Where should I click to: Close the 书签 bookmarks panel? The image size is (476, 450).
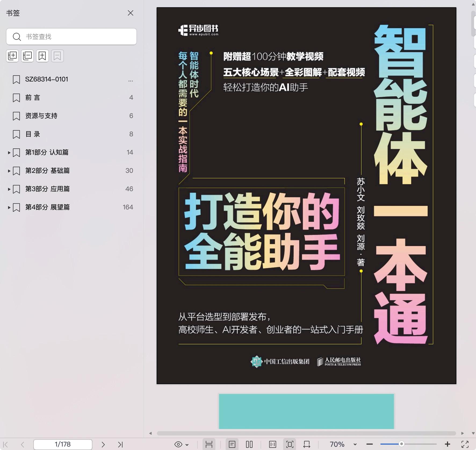point(131,13)
